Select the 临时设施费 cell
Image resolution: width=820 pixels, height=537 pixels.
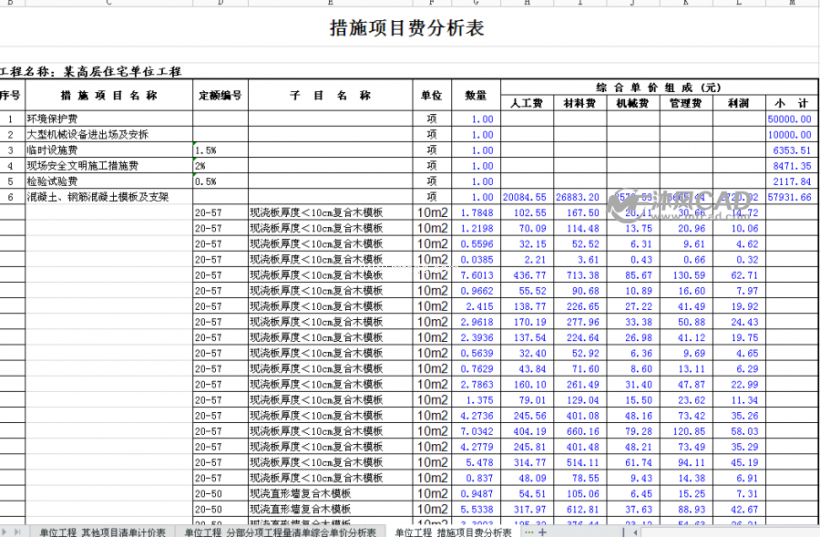pos(109,150)
